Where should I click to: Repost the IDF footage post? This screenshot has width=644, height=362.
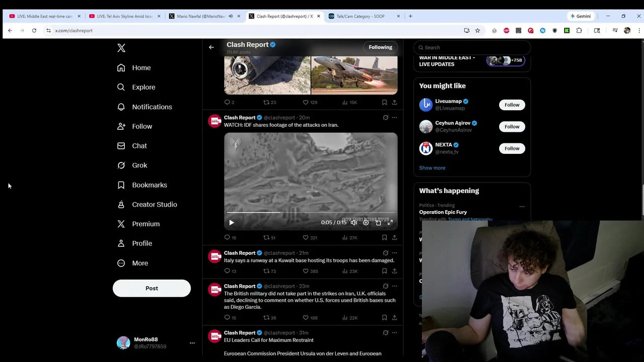coord(269,237)
